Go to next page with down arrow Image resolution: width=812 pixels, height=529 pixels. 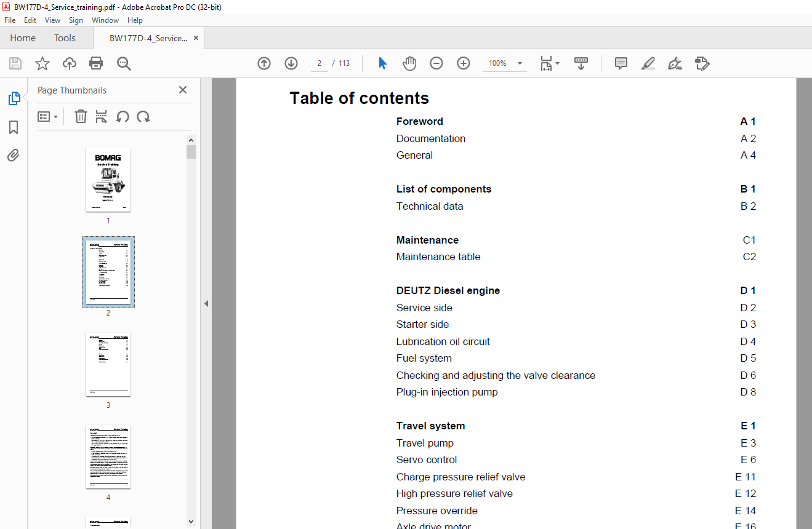[291, 63]
